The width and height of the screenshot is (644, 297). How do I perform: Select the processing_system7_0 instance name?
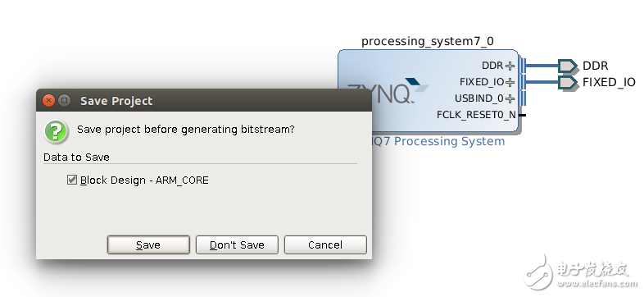click(428, 42)
